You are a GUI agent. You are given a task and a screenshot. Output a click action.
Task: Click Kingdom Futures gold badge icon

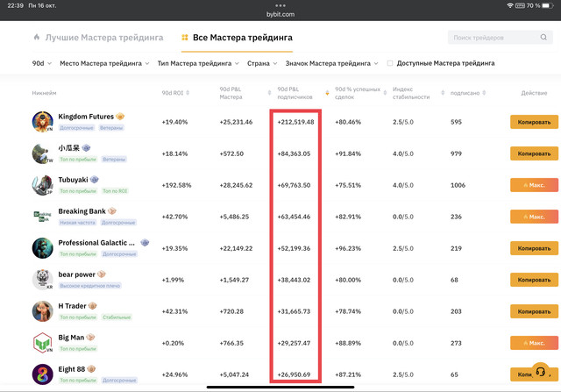tap(120, 117)
